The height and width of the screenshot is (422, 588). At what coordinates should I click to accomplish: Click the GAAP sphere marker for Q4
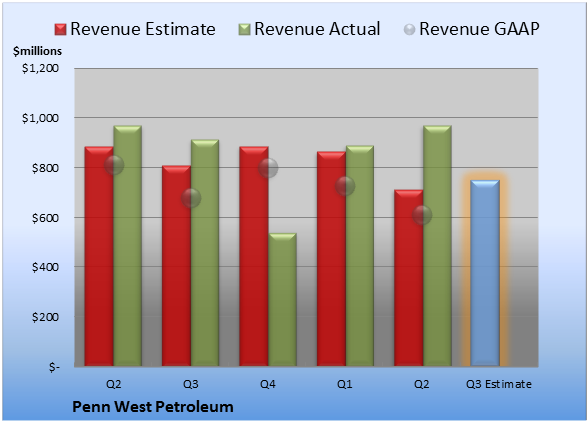pyautogui.click(x=268, y=168)
